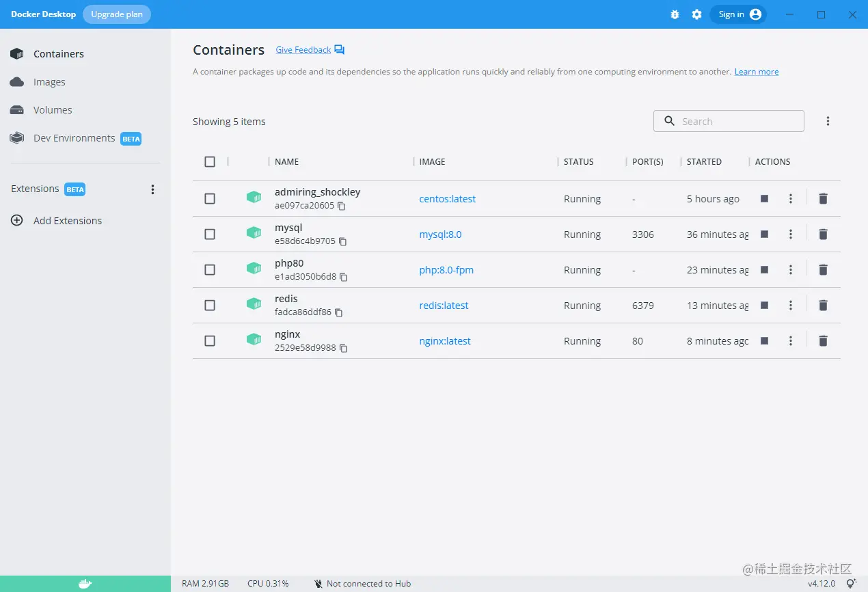Sort by the STARTED column header
Image resolution: width=868 pixels, height=592 pixels.
point(704,162)
